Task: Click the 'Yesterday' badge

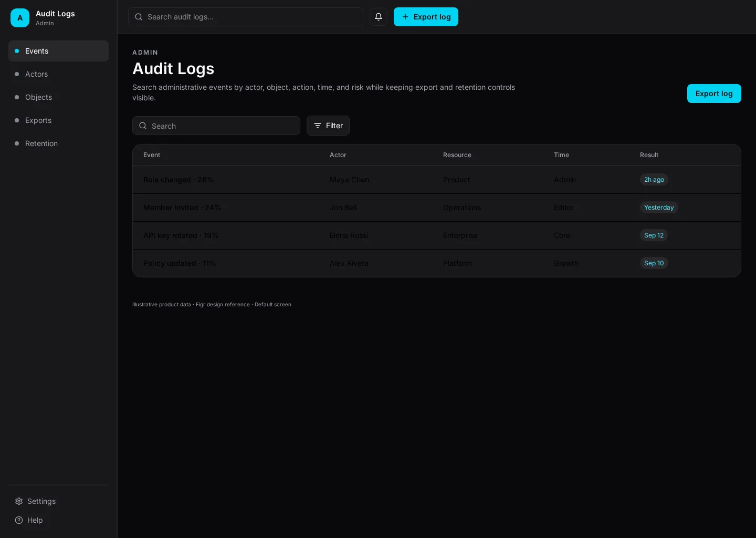Action: [659, 208]
